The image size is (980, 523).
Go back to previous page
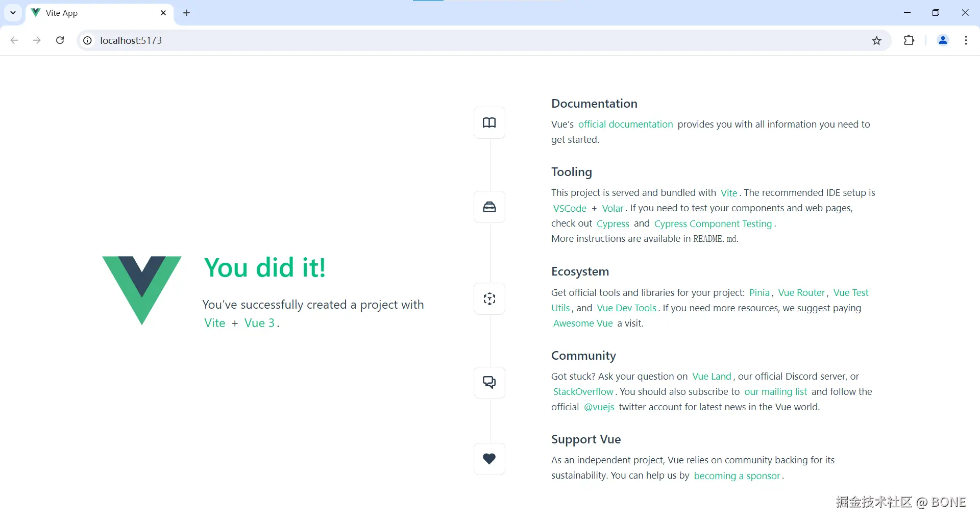point(14,40)
